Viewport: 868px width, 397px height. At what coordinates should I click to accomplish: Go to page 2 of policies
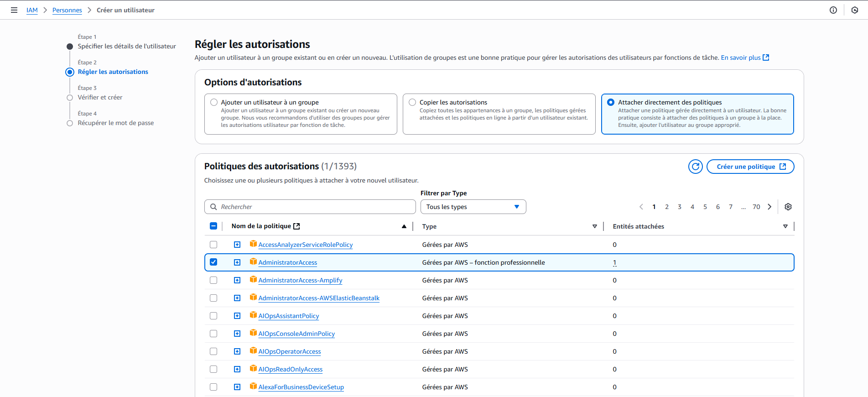tap(667, 207)
